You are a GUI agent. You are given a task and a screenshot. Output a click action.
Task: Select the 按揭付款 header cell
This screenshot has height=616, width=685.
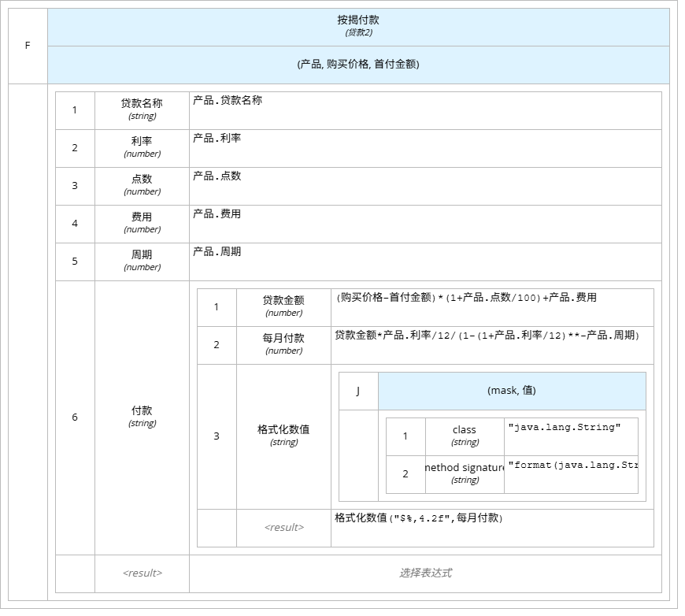(358, 26)
